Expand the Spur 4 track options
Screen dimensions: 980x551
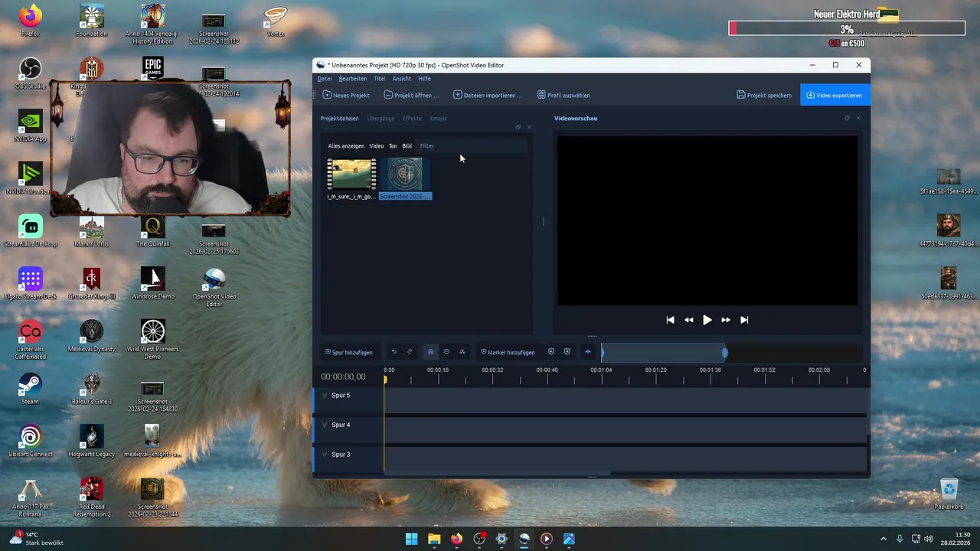[325, 425]
